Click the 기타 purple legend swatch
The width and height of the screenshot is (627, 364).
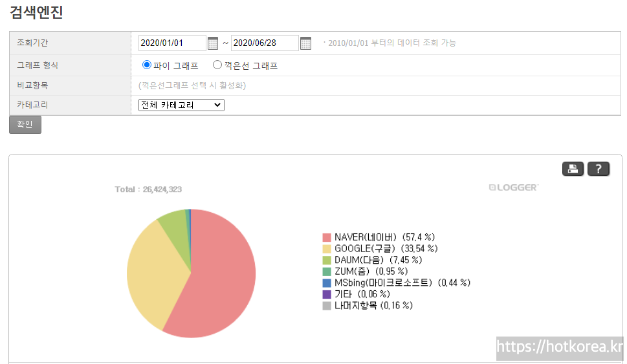pos(327,294)
